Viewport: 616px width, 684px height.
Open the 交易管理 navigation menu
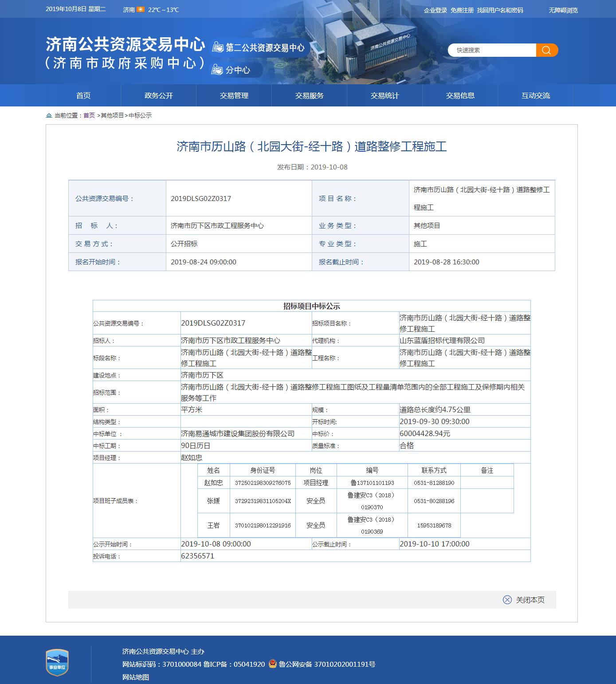pyautogui.click(x=234, y=95)
